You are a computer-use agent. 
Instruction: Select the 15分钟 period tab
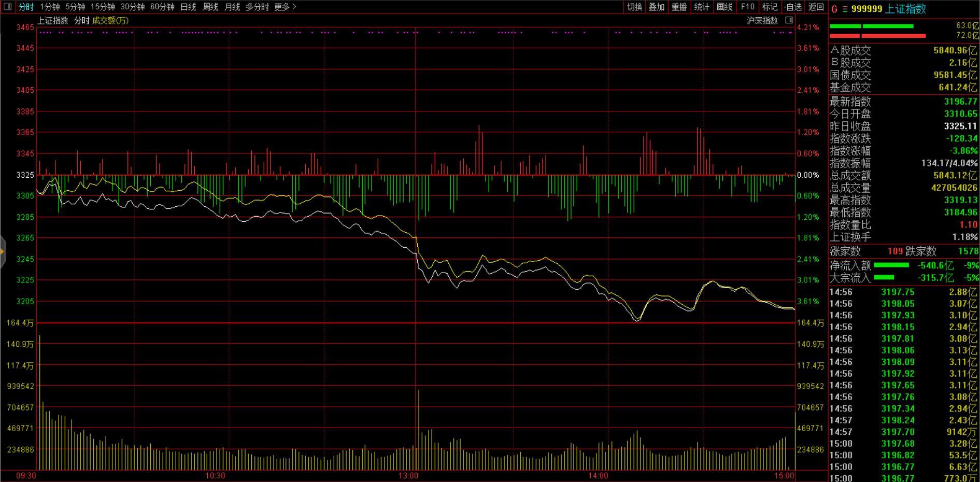[103, 7]
